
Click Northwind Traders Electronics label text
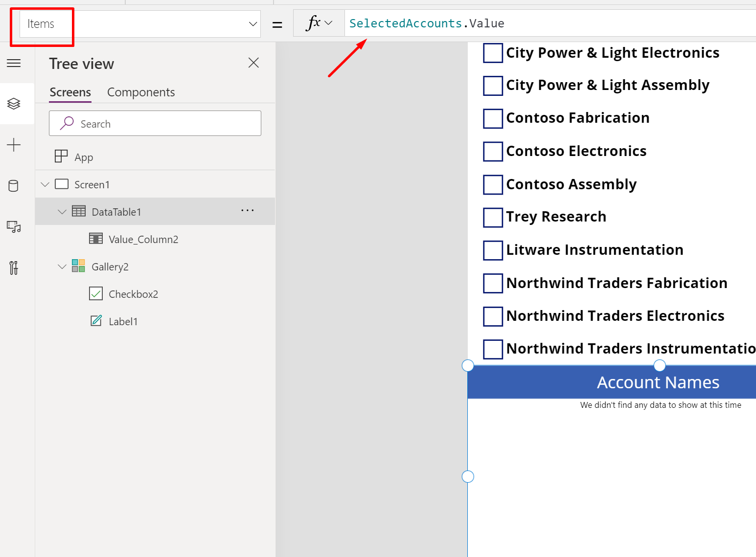[x=616, y=316]
